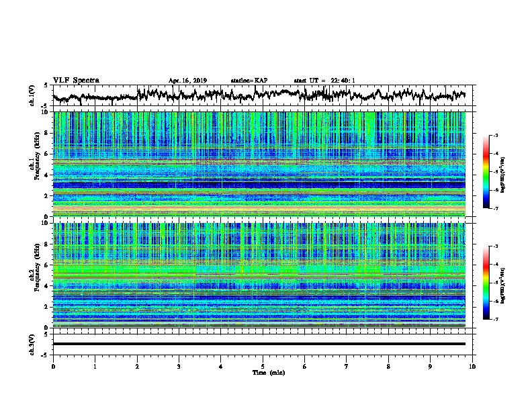
Task: Click time axis tick label "0"
Action: click(x=53, y=367)
